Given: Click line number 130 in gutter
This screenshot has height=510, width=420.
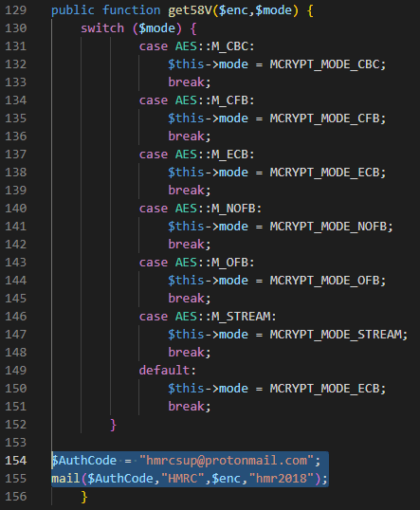Looking at the screenshot, I should tap(15, 28).
